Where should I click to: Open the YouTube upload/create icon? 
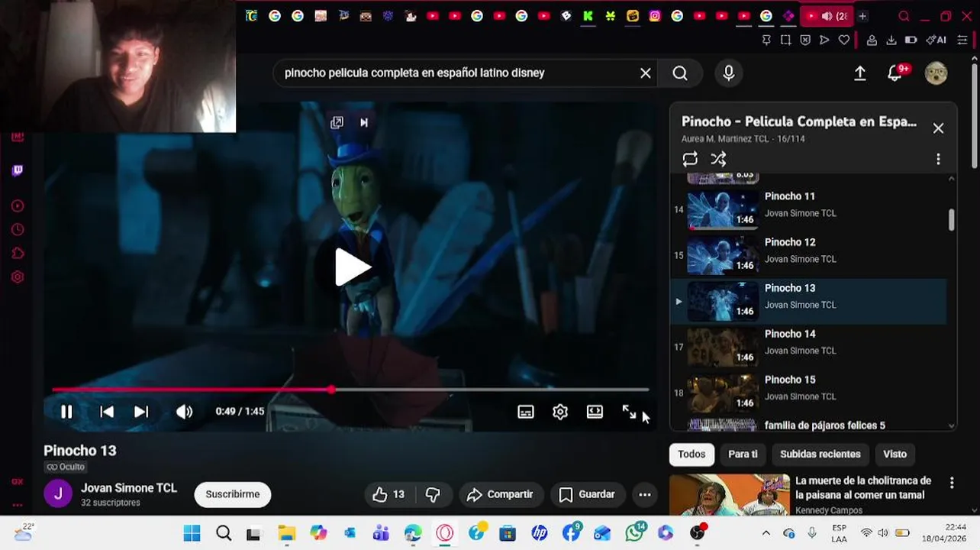(859, 73)
